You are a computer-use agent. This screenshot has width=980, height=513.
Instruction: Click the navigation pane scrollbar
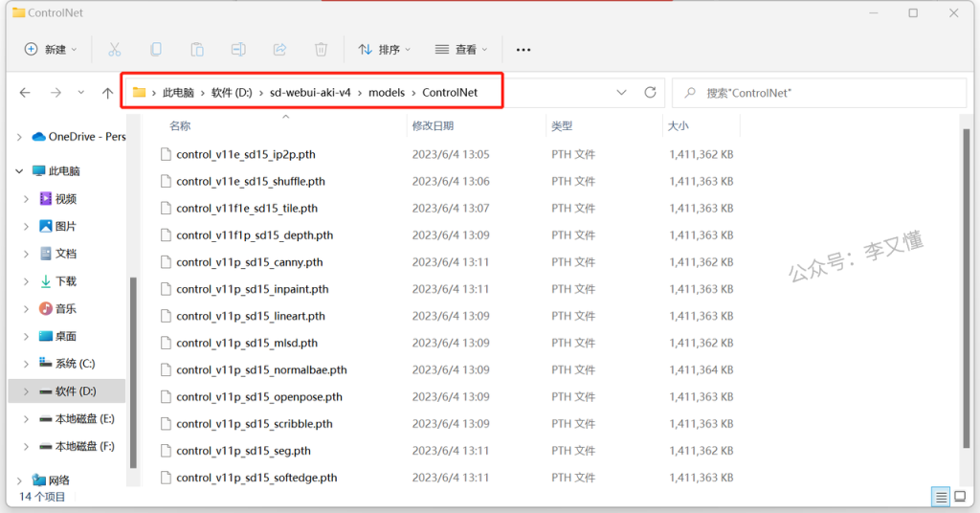click(x=133, y=372)
